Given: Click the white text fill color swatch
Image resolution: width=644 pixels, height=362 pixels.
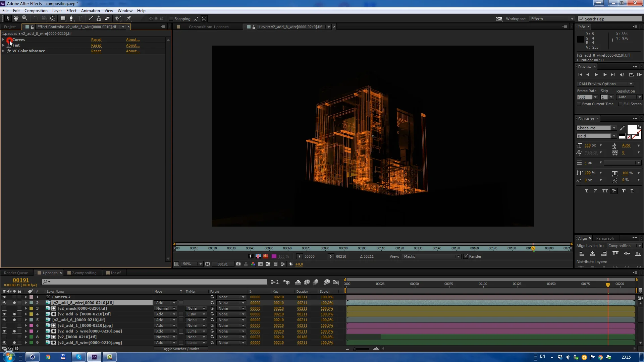Looking at the screenshot, I should coord(632,130).
